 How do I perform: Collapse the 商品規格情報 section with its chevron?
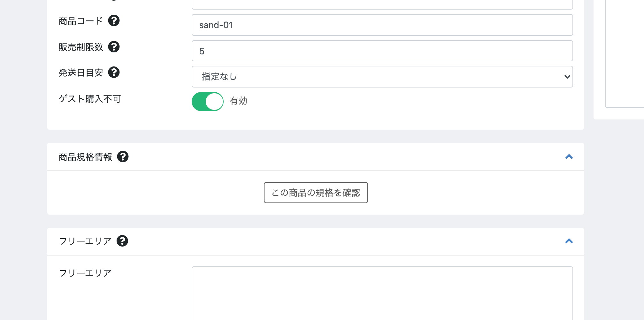coord(569,157)
